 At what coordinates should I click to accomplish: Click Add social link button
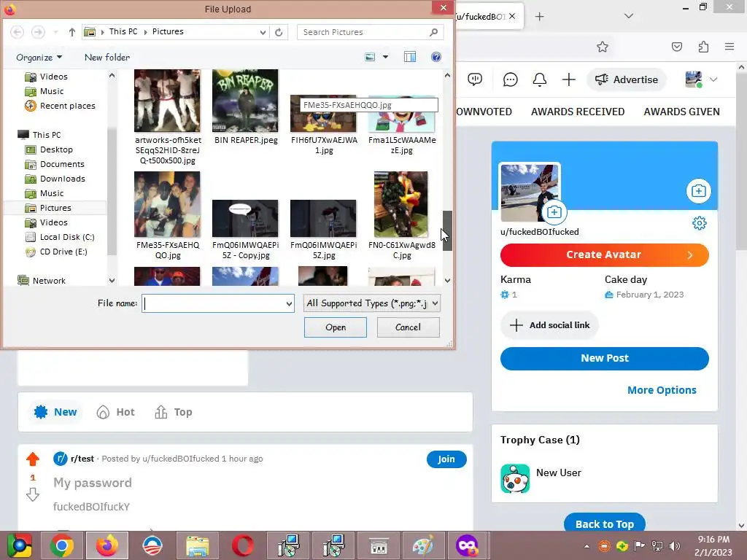click(x=550, y=325)
